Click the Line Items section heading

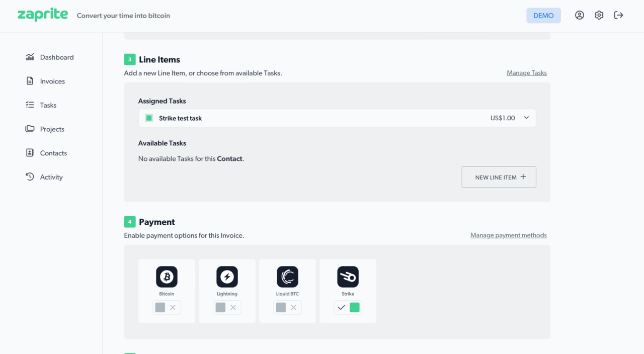[x=159, y=59]
